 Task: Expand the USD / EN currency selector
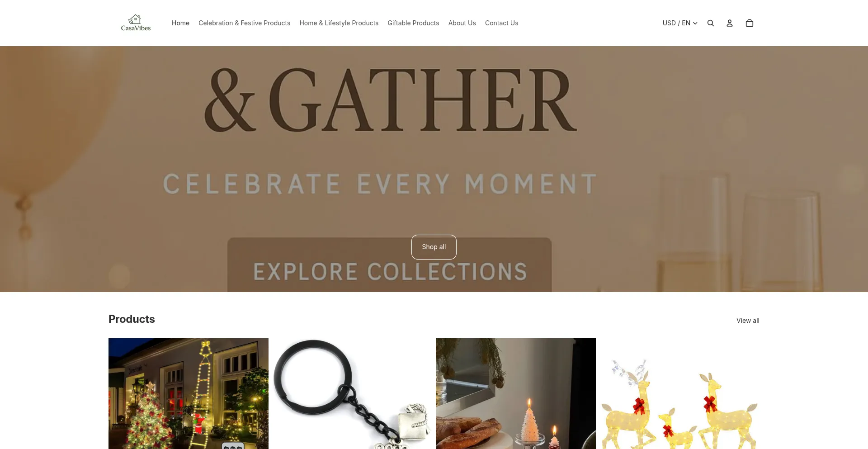(680, 23)
